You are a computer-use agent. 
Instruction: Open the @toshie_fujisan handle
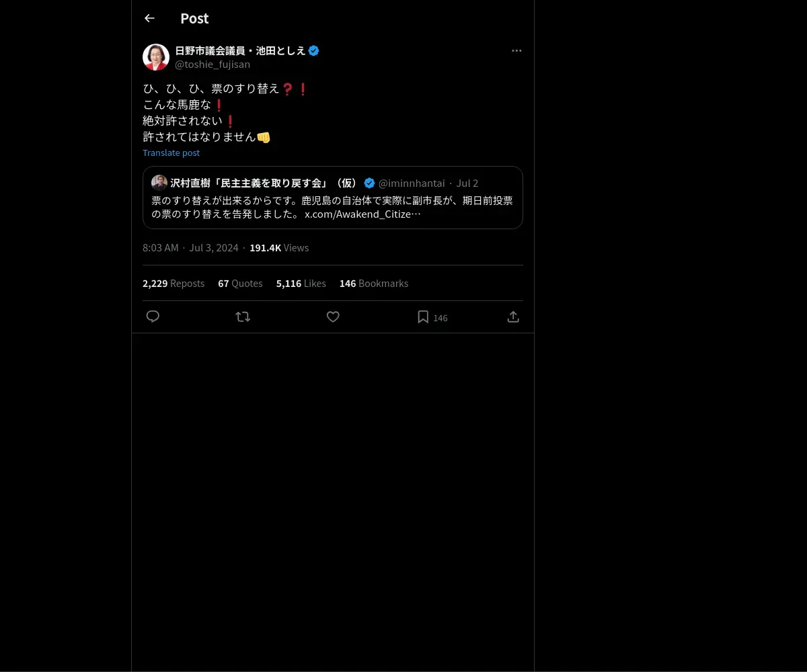213,64
